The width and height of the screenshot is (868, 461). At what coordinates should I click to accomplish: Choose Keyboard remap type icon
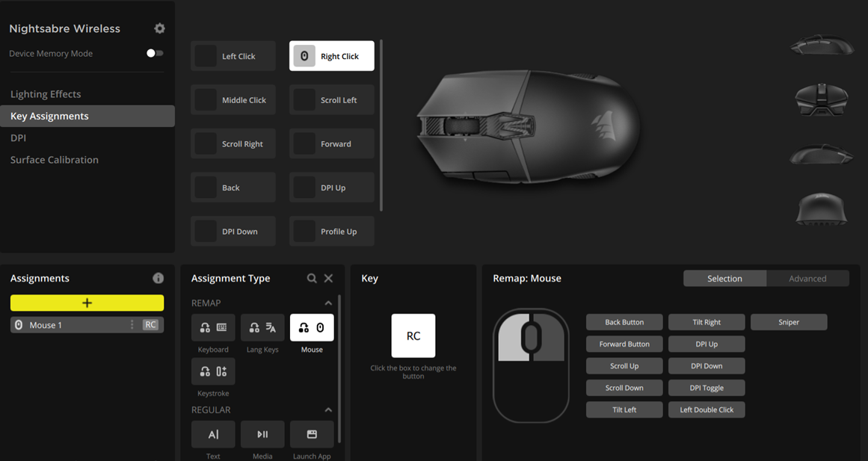point(213,327)
